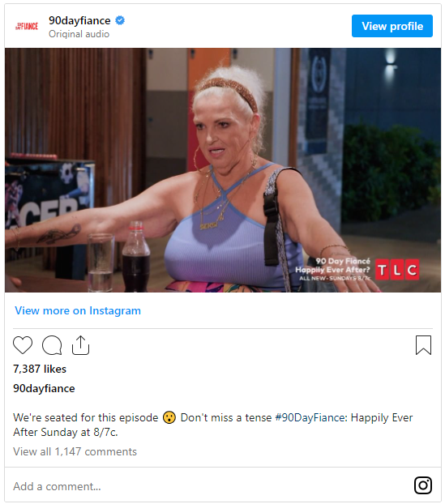The image size is (445, 504).
Task: Open the TLC logo in the video
Action: (x=397, y=269)
